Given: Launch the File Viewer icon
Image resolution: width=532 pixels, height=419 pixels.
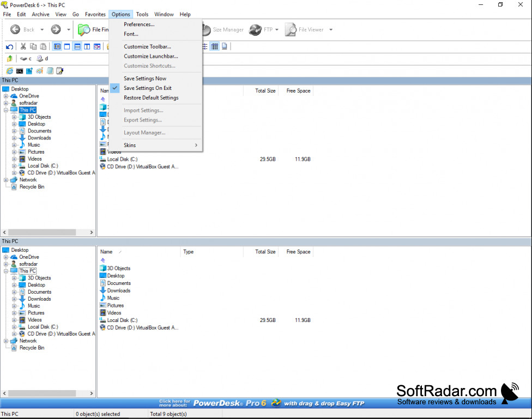Looking at the screenshot, I should [x=291, y=29].
